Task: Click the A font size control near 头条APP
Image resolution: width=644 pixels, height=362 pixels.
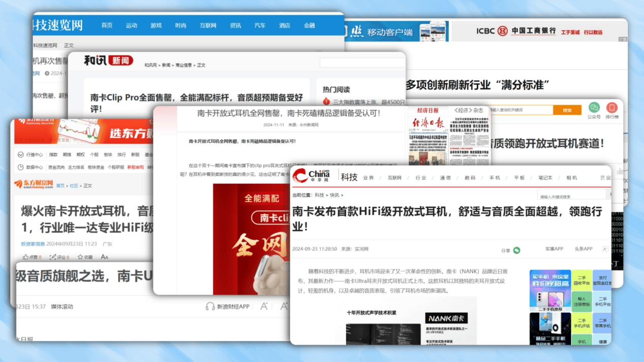Action: click(x=605, y=249)
